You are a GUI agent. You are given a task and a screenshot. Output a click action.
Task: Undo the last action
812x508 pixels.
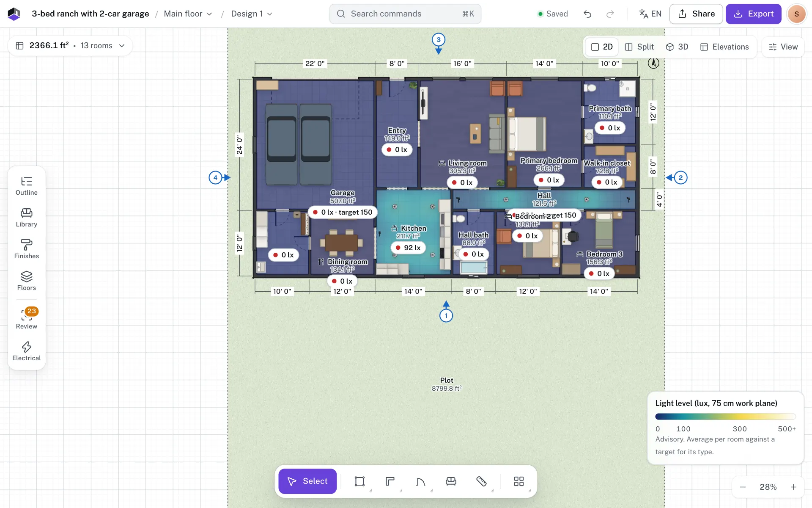(587, 14)
